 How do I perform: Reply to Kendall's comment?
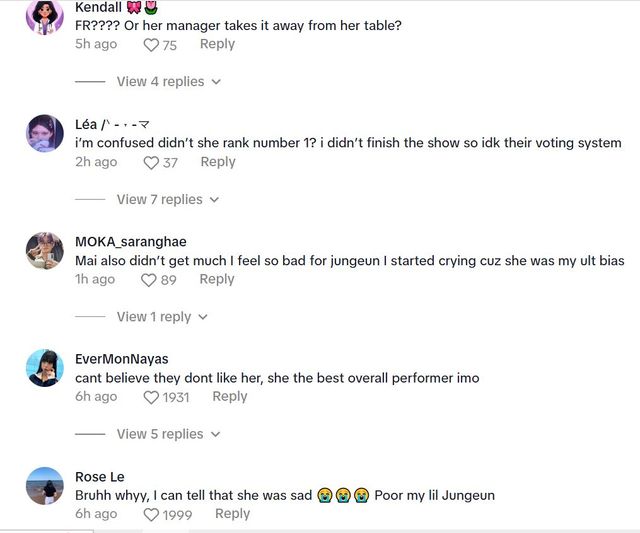coord(217,44)
